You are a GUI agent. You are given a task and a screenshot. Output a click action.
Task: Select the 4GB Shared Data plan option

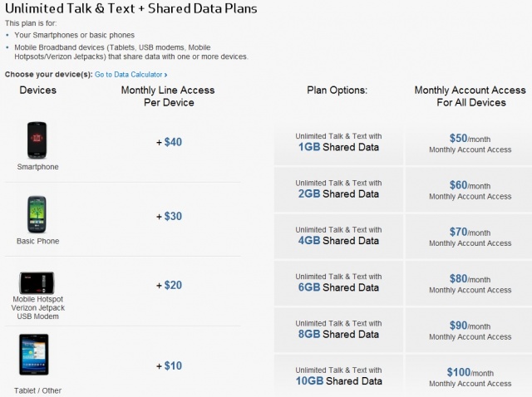338,235
